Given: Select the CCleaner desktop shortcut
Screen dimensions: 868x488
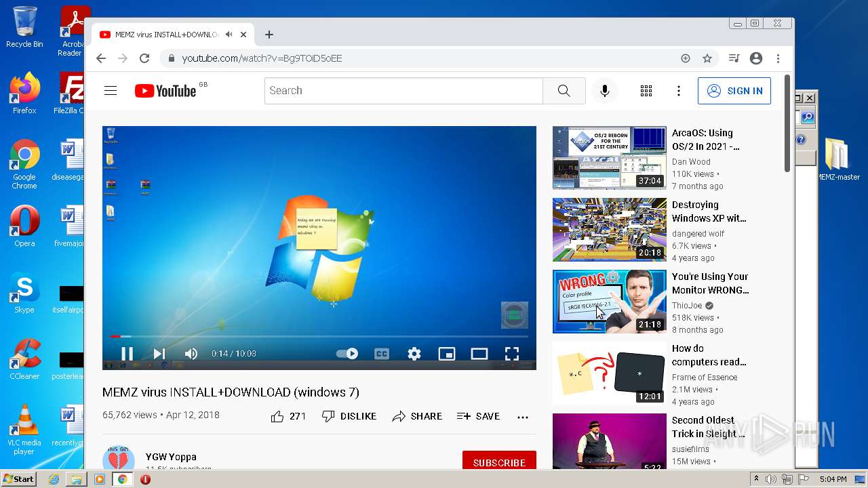Looking at the screenshot, I should pos(24,359).
